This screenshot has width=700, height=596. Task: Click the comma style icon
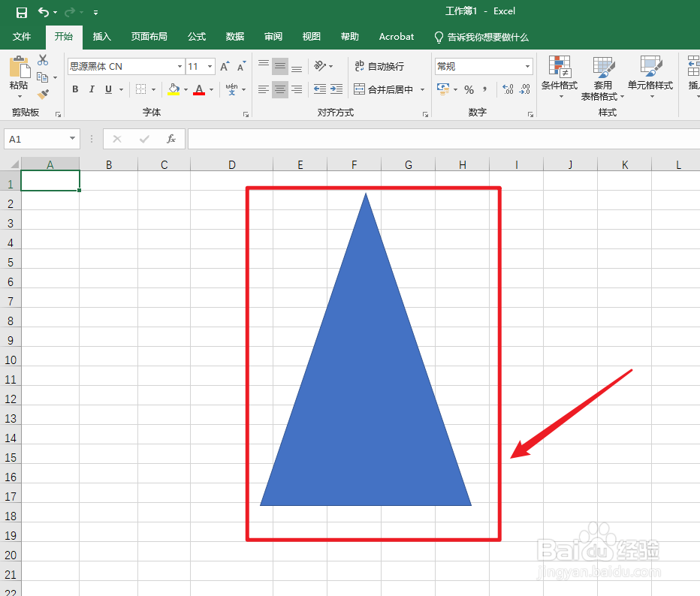(485, 89)
